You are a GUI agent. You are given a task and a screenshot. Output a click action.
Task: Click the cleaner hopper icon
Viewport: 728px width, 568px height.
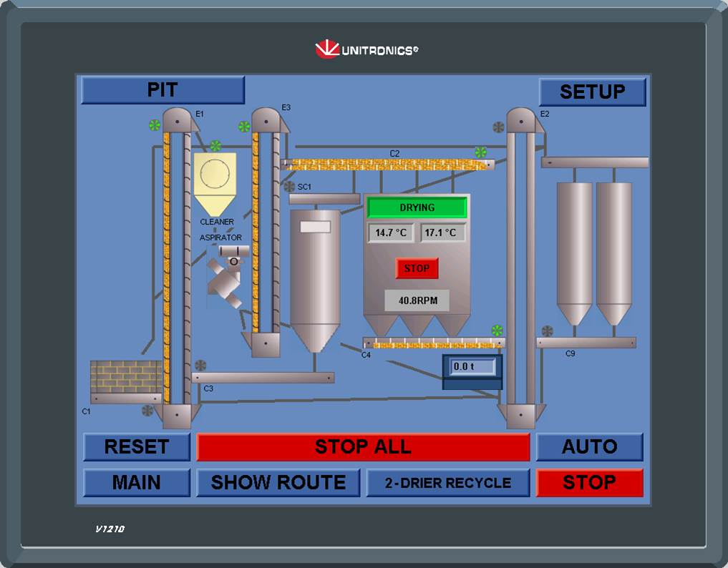click(x=215, y=184)
